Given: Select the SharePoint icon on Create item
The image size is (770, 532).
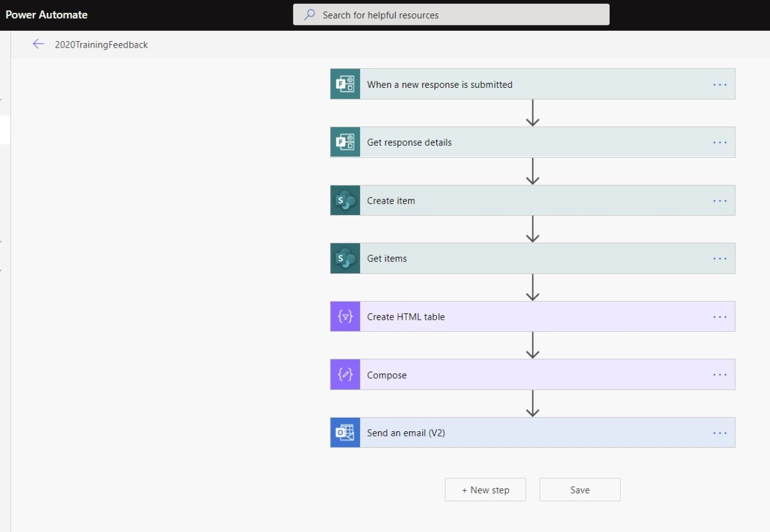Looking at the screenshot, I should (345, 200).
